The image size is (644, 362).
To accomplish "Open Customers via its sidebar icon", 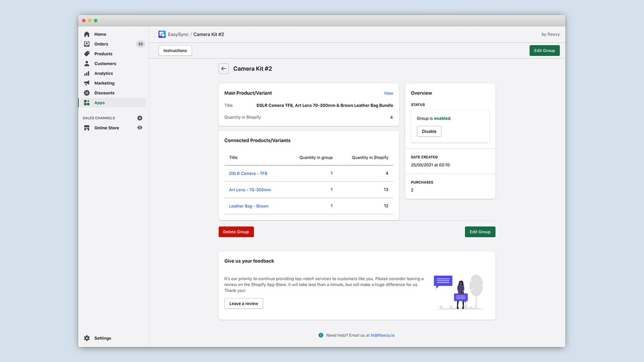I will point(87,63).
